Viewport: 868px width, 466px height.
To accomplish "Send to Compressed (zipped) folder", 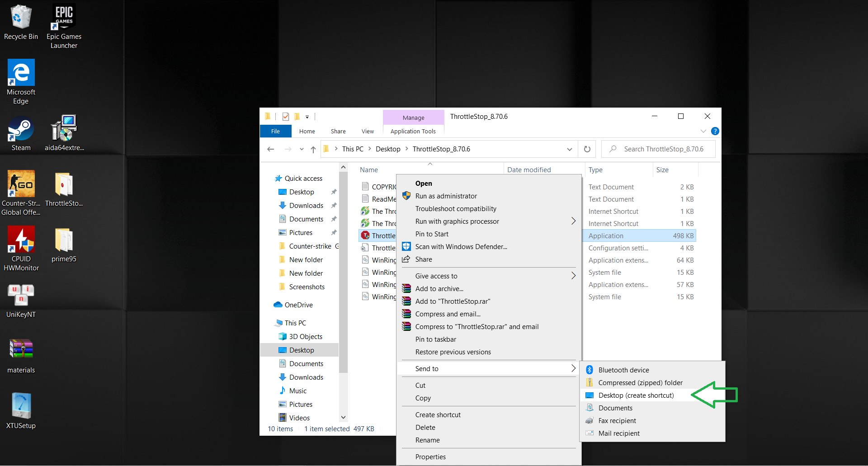I will click(652, 383).
